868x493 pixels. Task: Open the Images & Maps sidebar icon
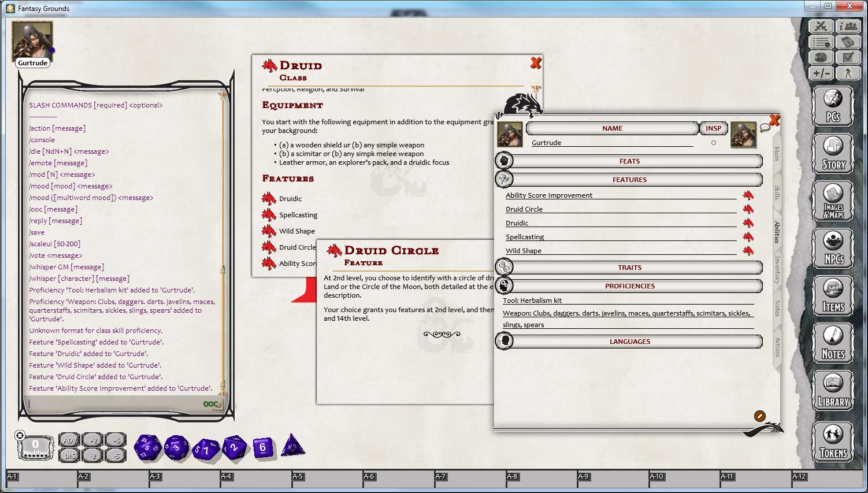coord(833,201)
